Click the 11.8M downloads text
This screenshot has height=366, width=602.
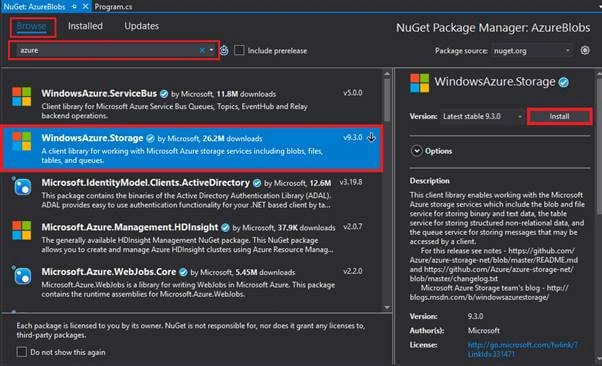[246, 94]
